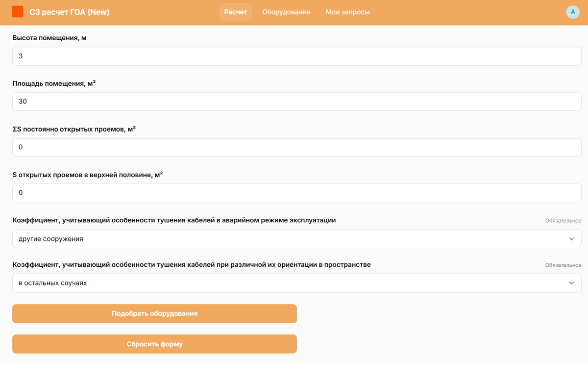This screenshot has height=365, width=588.
Task: Click chevron of ориентации в пространстве select
Action: pyautogui.click(x=571, y=283)
